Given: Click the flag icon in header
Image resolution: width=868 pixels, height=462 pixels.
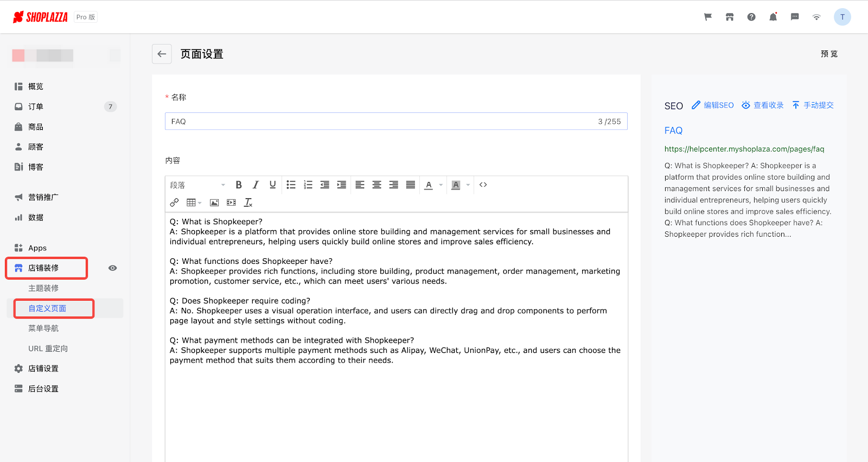Looking at the screenshot, I should pyautogui.click(x=708, y=17).
